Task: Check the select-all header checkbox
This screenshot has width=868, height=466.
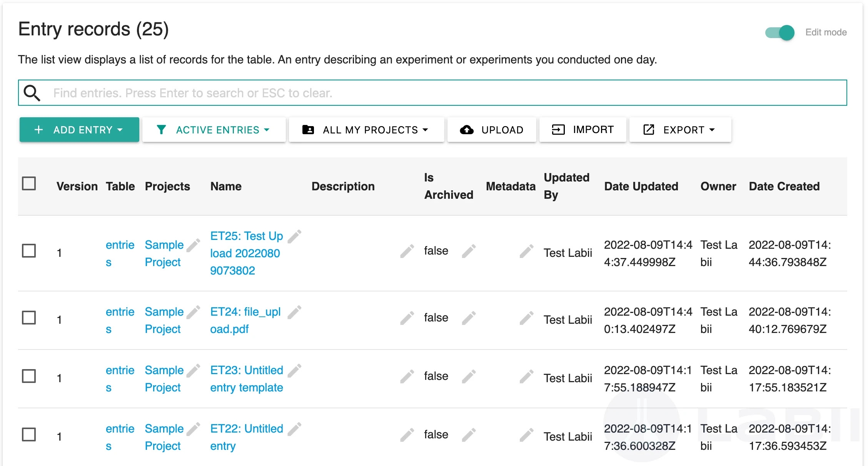Action: coord(29,183)
